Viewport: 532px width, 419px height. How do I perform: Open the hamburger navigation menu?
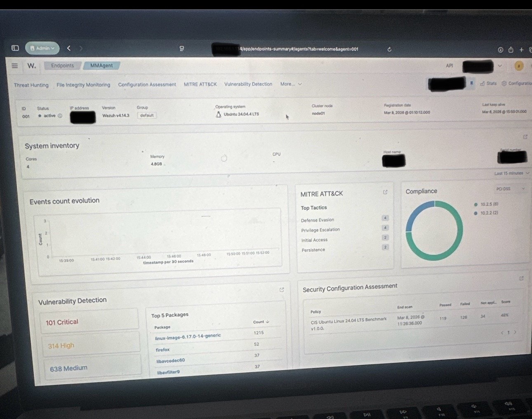14,65
